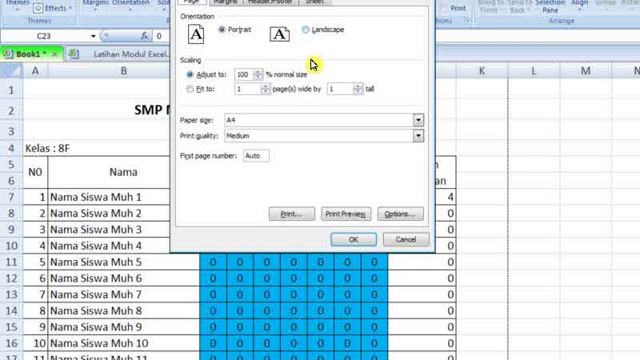Click the pages wide spinner arrows
This screenshot has height=360, width=640.
tap(265, 89)
